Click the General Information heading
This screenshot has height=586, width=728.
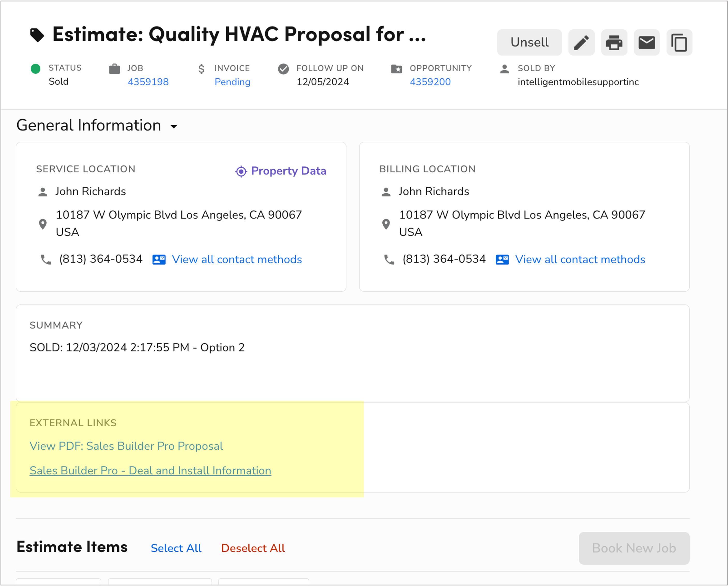(89, 125)
